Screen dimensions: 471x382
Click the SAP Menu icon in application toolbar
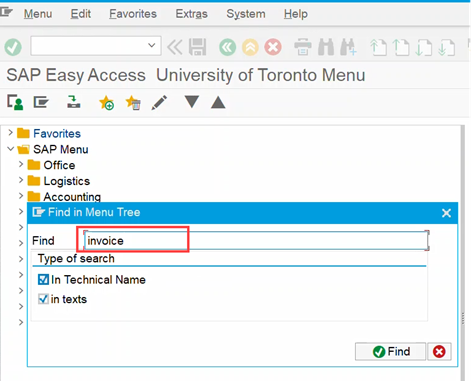(x=41, y=102)
